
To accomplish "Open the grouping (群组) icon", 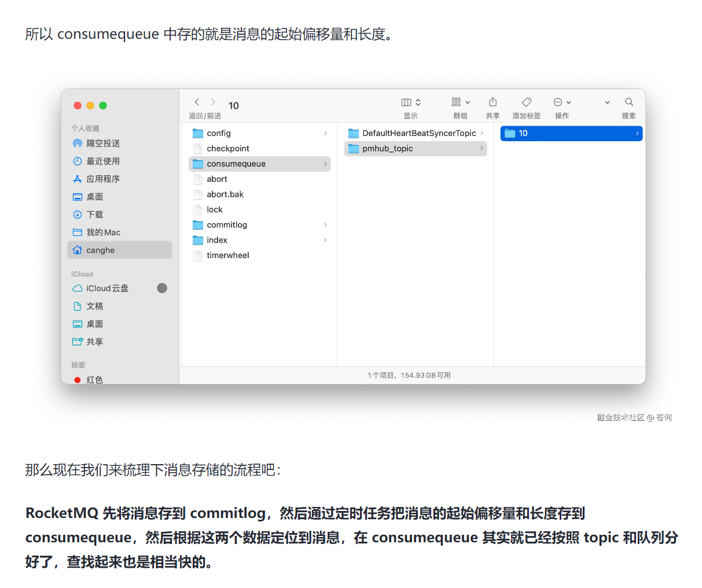I will click(456, 102).
